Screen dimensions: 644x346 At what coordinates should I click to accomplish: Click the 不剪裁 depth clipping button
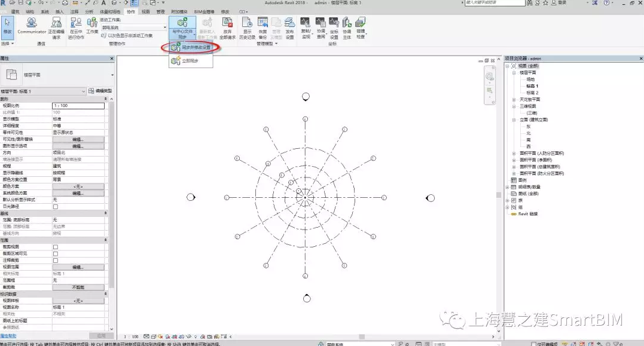[78, 287]
